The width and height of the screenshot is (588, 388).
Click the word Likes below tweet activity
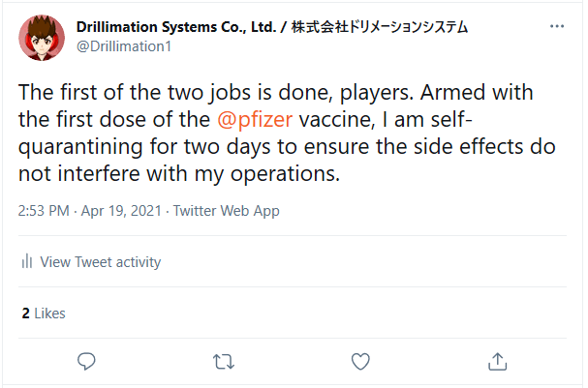49,313
